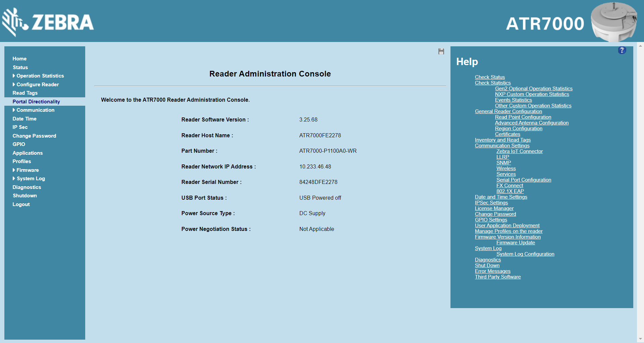Viewport: 644px width, 343px height.
Task: Open Read Tags in sidebar
Action: [25, 93]
